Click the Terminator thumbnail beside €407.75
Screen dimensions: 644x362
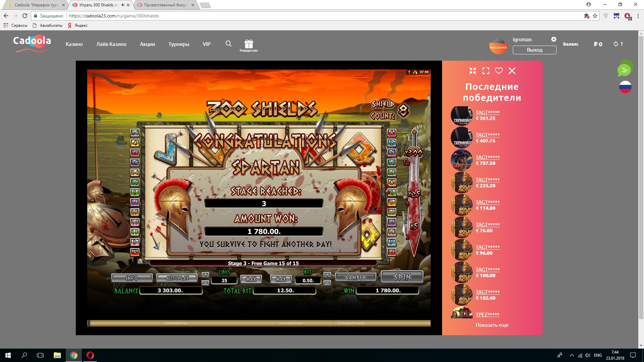[x=462, y=138]
